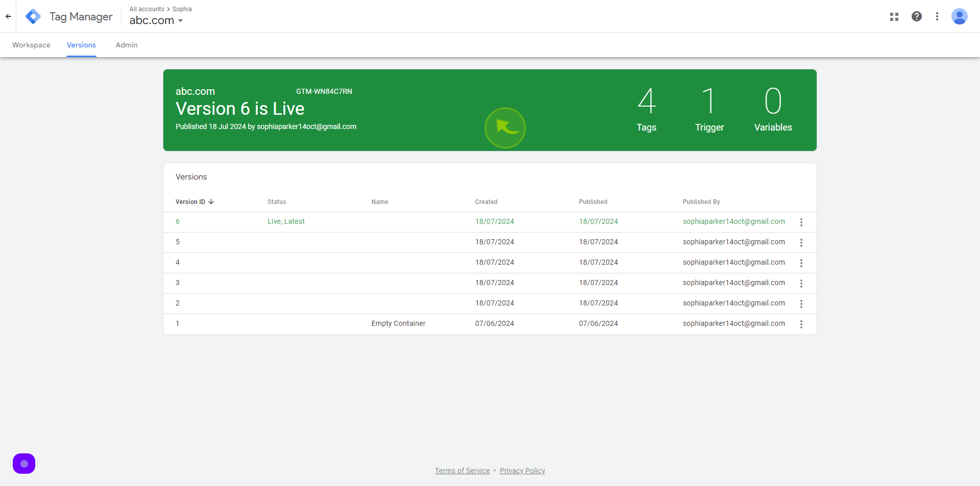Click the Status column header

(277, 202)
